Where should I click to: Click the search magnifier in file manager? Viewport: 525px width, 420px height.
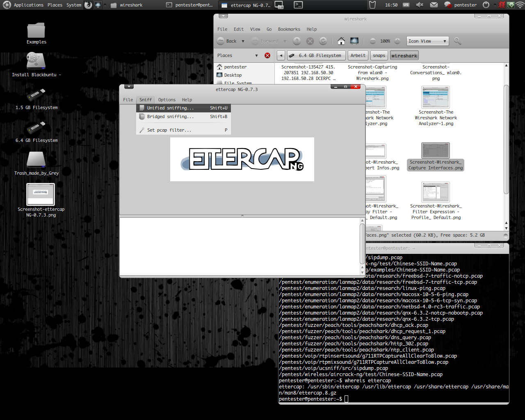(x=458, y=41)
